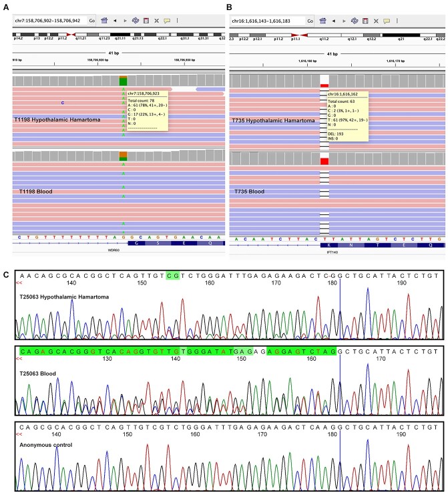
Task: Click the T1198 Blood track label
Action: [x=36, y=192]
